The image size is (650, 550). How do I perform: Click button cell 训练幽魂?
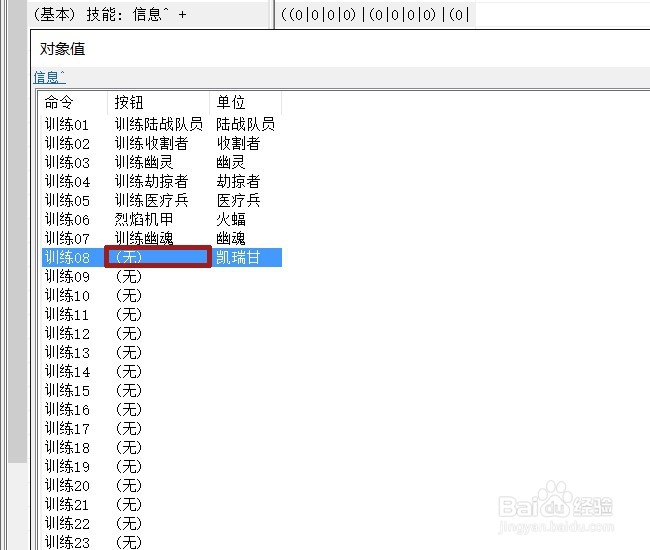click(x=144, y=239)
